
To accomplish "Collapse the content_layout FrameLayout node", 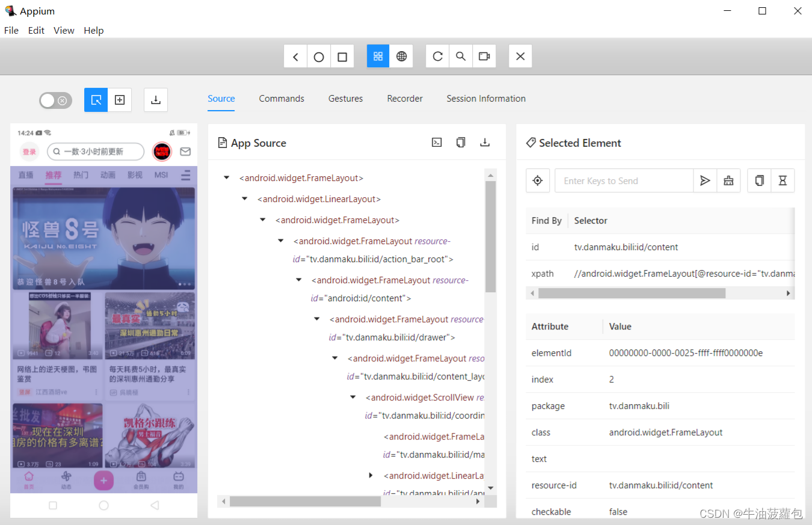I will click(335, 358).
